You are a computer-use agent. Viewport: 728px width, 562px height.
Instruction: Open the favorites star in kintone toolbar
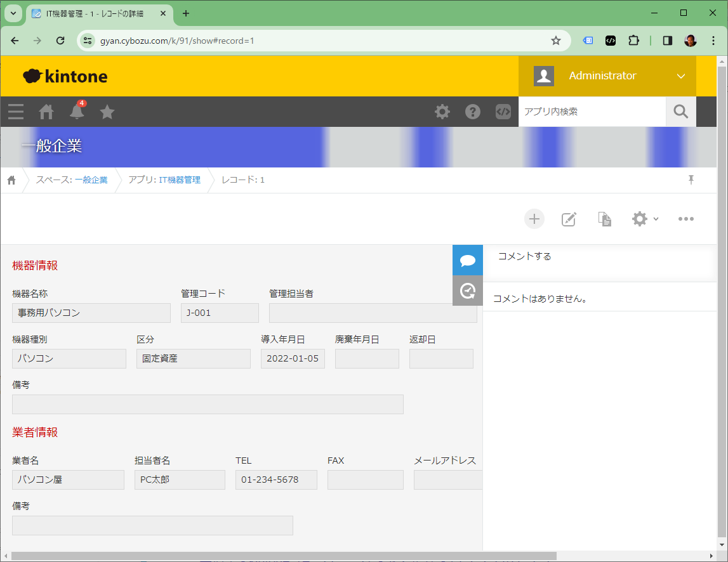[x=107, y=112]
